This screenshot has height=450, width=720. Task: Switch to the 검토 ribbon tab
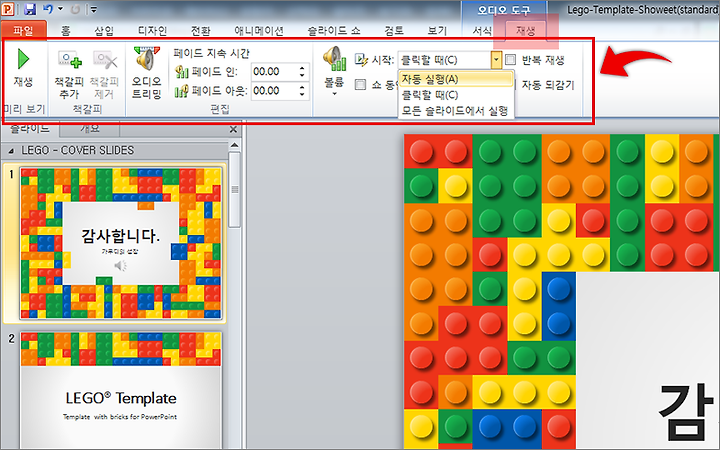coord(394,31)
